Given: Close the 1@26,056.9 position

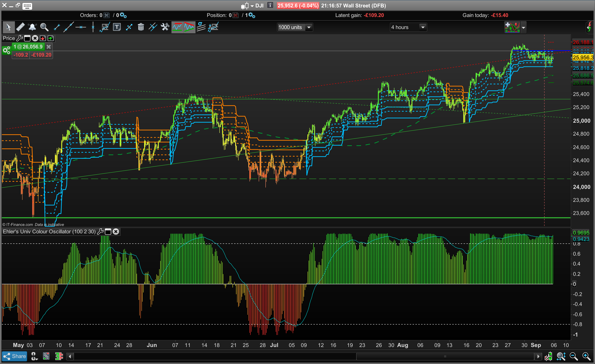Looking at the screenshot, I should pos(49,47).
